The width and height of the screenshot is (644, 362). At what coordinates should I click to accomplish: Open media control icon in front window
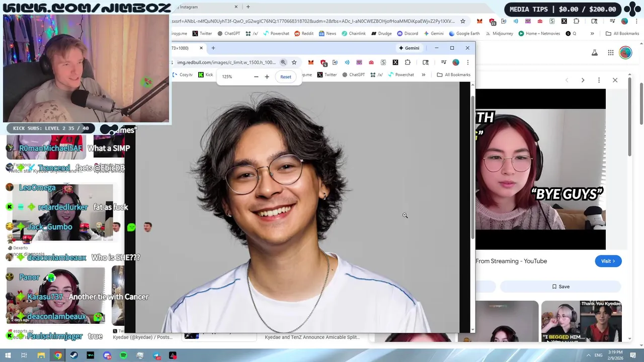[x=444, y=62]
